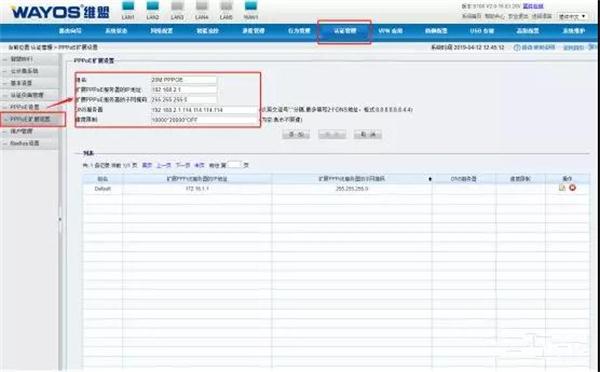600x372 pixels.
Task: Select PPPoE 扩展设置 in the sidebar
Action: [29, 119]
